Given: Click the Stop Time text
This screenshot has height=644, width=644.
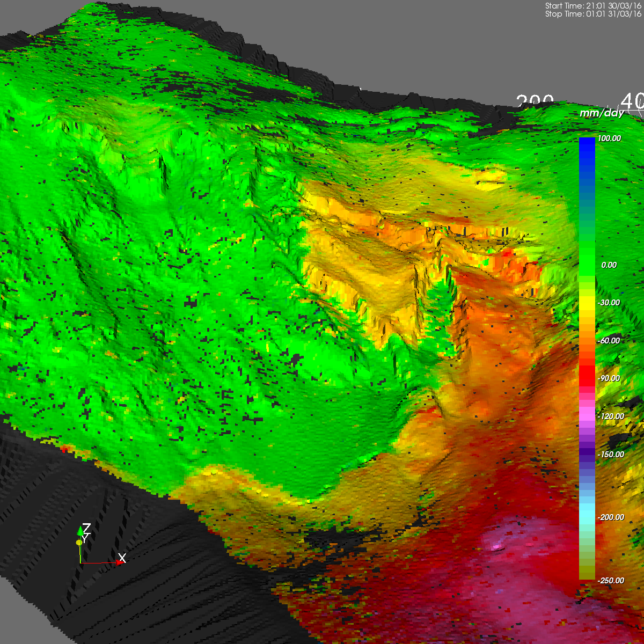Looking at the screenshot, I should (593, 14).
